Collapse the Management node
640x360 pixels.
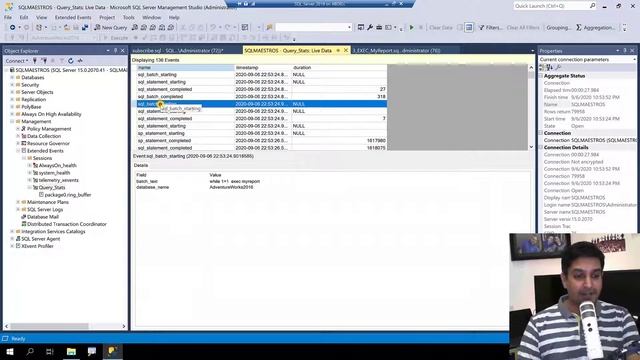click(x=12, y=122)
